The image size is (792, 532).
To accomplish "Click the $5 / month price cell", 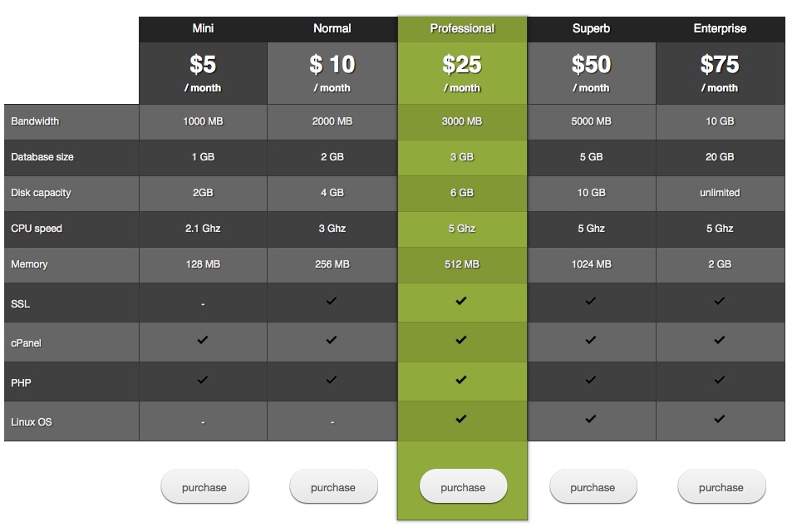I will (203, 73).
